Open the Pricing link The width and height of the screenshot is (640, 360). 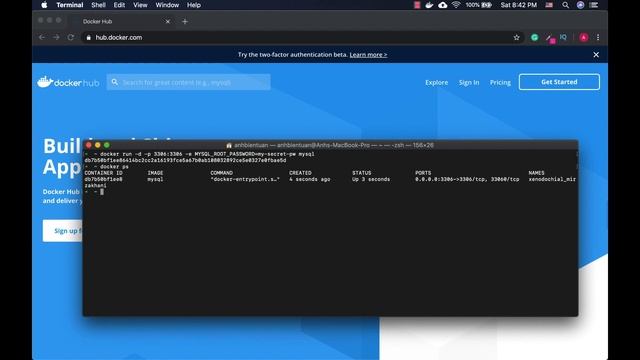click(500, 82)
